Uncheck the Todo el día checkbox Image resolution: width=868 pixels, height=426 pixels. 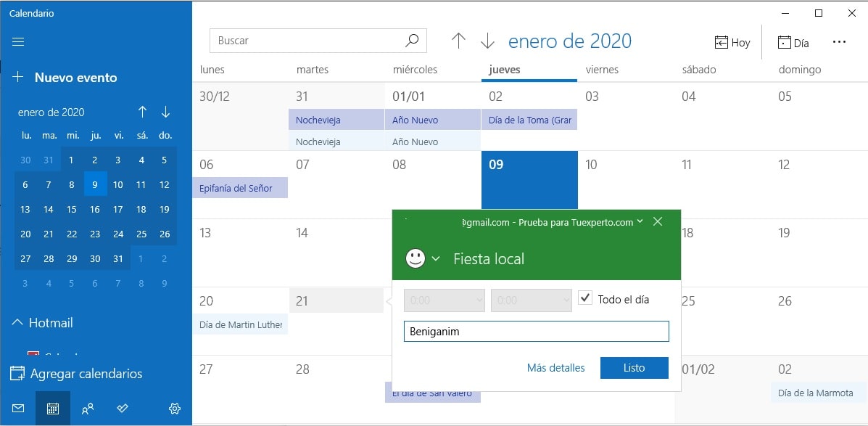[x=585, y=297]
